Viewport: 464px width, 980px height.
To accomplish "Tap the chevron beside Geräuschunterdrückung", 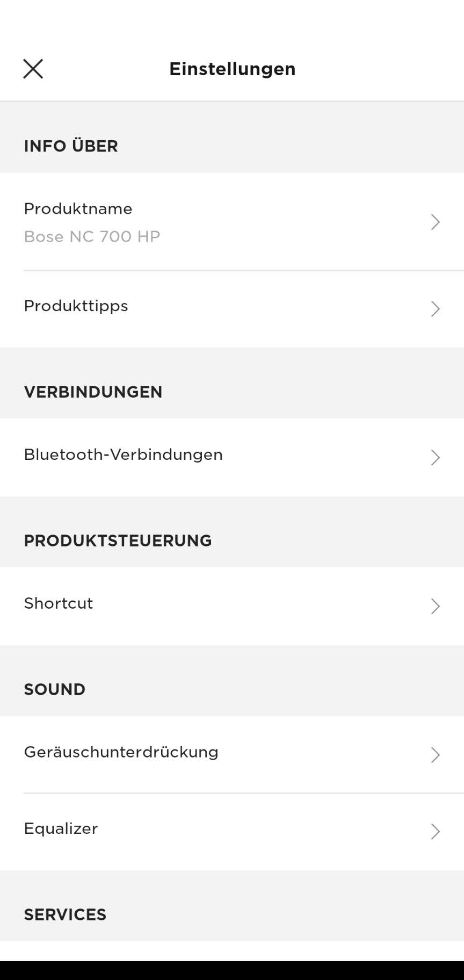I will [x=435, y=755].
